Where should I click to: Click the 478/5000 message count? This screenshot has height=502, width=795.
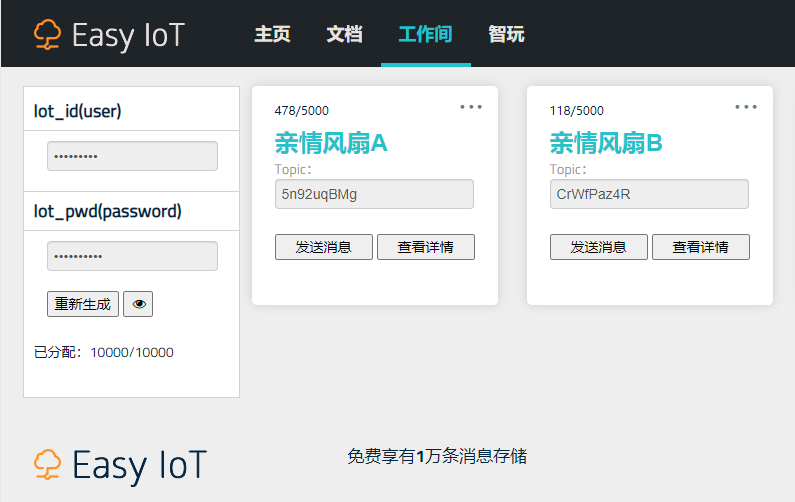point(302,111)
